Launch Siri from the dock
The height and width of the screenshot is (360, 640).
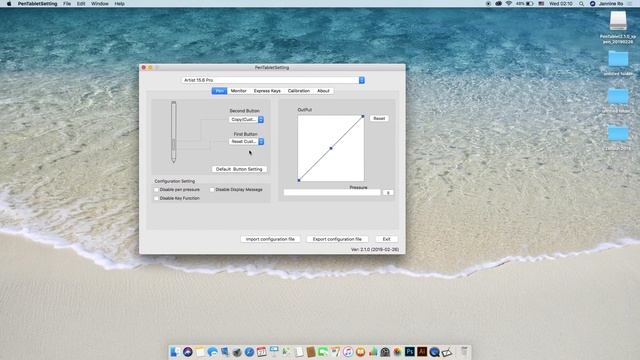(x=188, y=351)
